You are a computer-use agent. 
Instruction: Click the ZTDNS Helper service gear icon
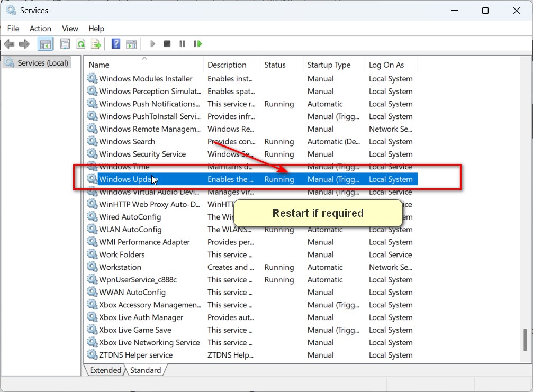tap(92, 355)
